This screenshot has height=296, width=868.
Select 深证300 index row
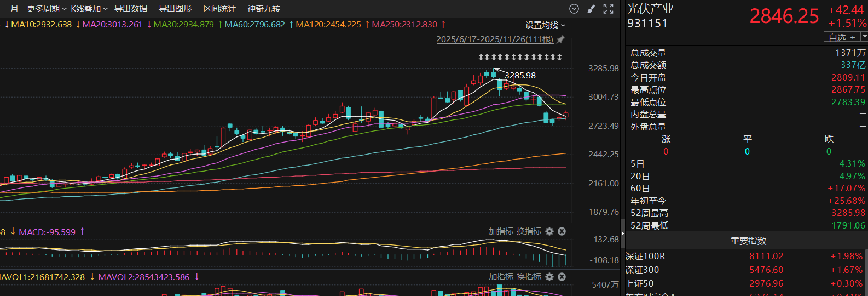click(x=746, y=270)
